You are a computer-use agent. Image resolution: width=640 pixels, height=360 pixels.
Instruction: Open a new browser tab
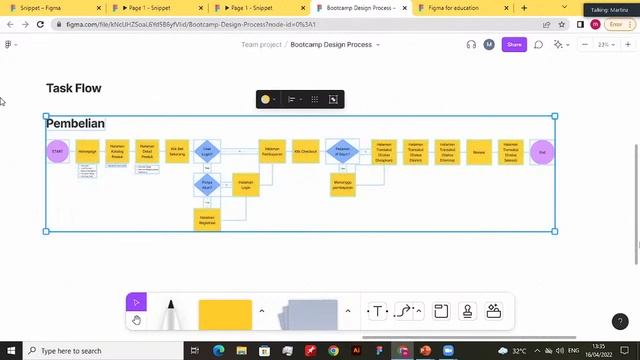point(524,8)
